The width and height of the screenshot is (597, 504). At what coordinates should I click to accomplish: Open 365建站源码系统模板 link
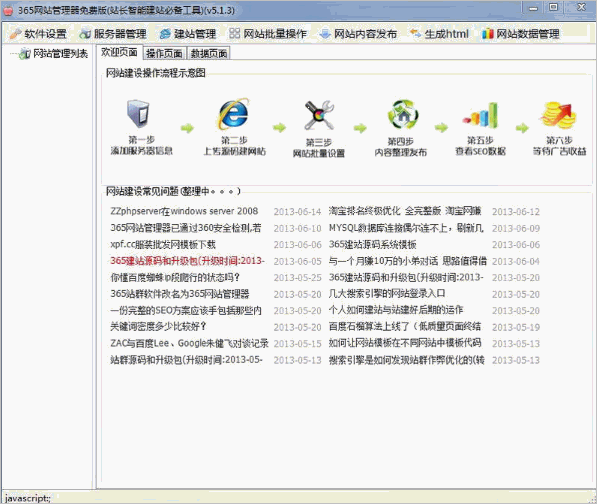(x=372, y=244)
